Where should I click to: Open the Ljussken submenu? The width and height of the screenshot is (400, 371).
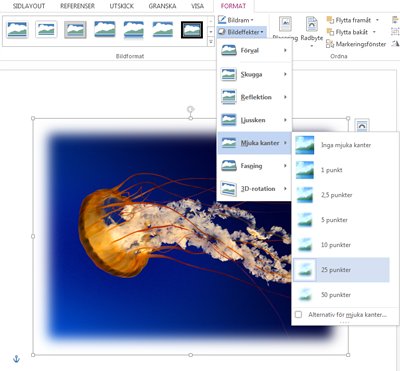[254, 120]
